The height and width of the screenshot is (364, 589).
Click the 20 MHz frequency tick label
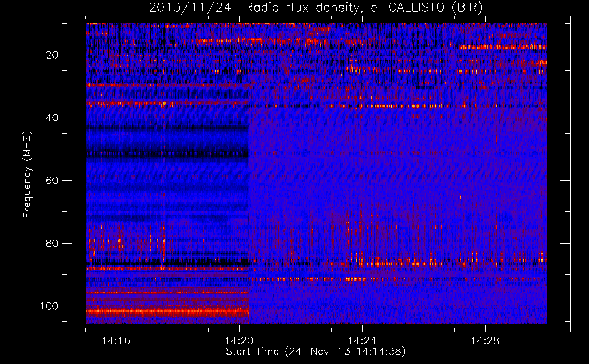click(x=52, y=55)
